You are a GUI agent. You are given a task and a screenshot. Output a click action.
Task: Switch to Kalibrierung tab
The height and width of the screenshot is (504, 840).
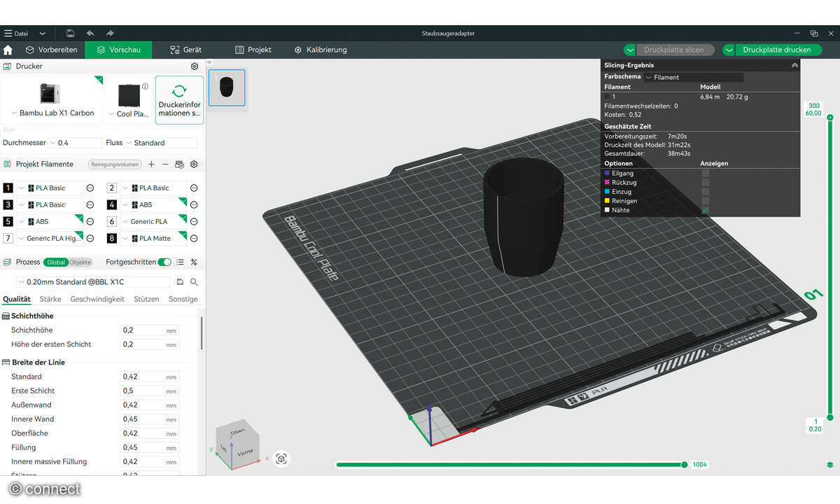pos(321,50)
